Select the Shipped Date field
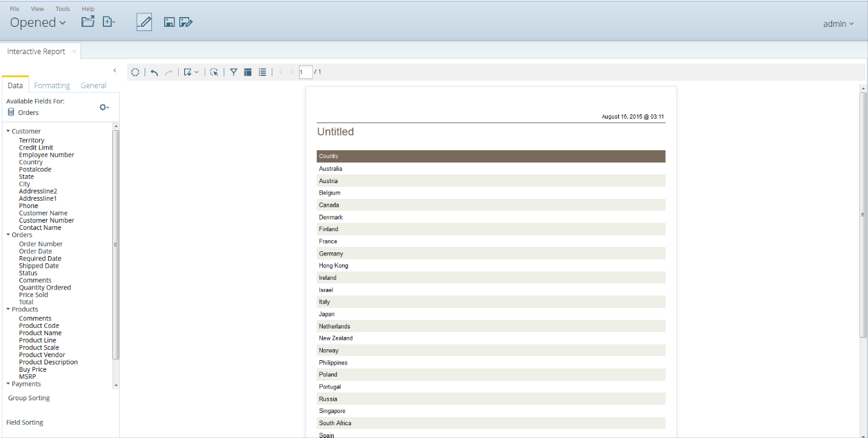Screen dimensions: 868x438 (39, 266)
